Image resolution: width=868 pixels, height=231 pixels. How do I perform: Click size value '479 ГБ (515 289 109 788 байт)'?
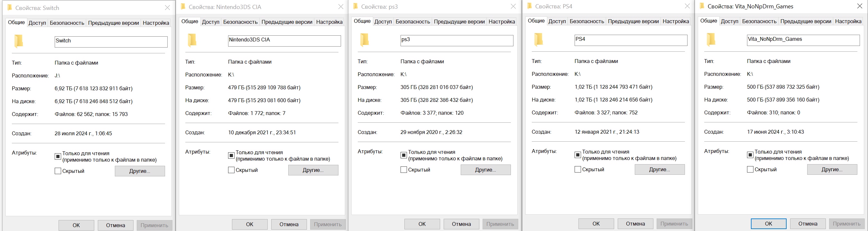click(264, 88)
